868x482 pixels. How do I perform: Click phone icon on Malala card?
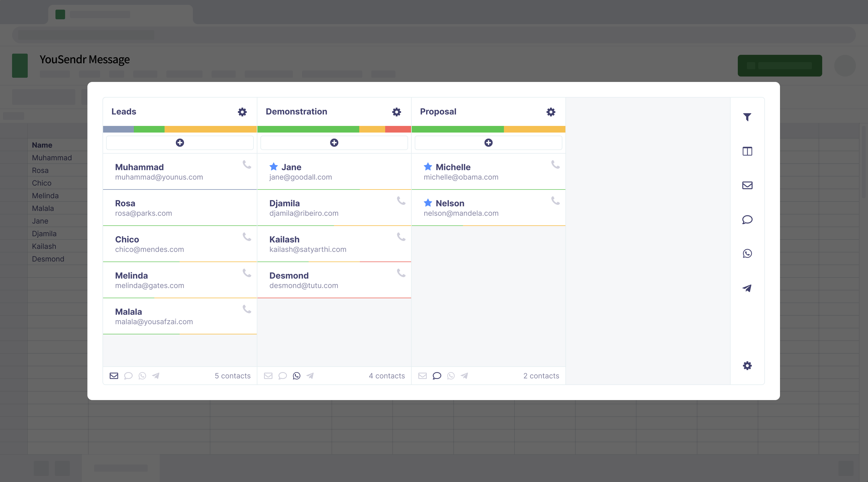point(247,309)
